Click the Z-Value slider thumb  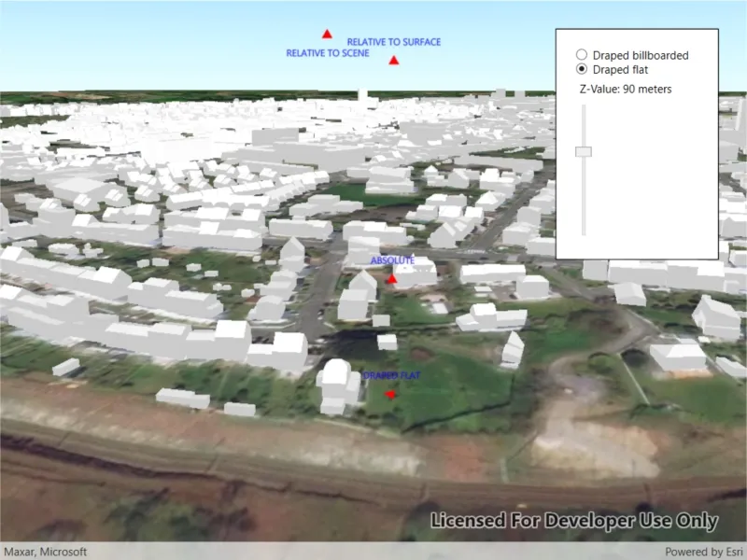(x=584, y=151)
